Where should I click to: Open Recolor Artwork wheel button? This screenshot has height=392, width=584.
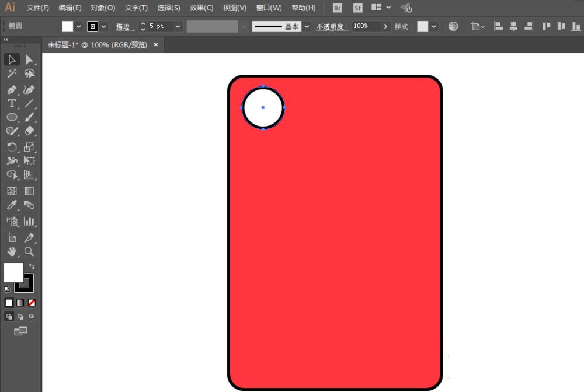pos(453,26)
